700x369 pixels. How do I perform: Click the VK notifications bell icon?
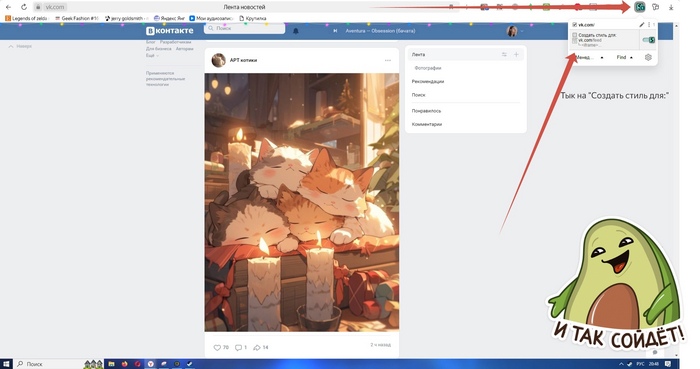pyautogui.click(x=296, y=31)
